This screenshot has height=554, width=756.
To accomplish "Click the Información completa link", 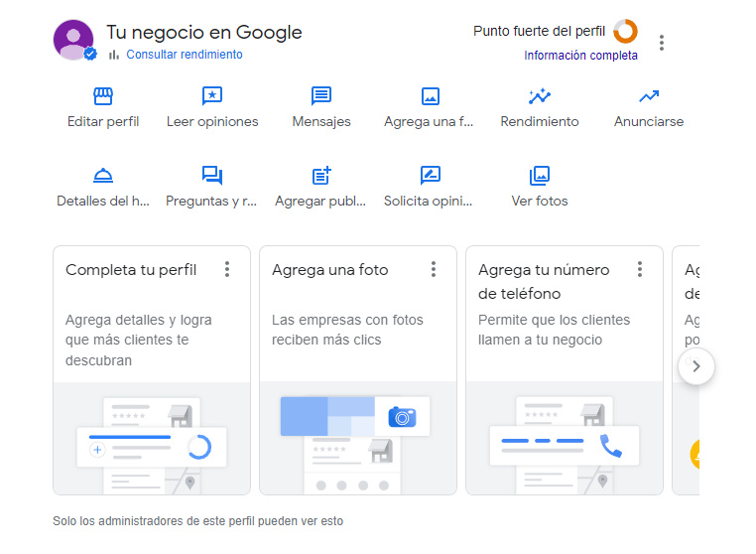I will tap(580, 56).
